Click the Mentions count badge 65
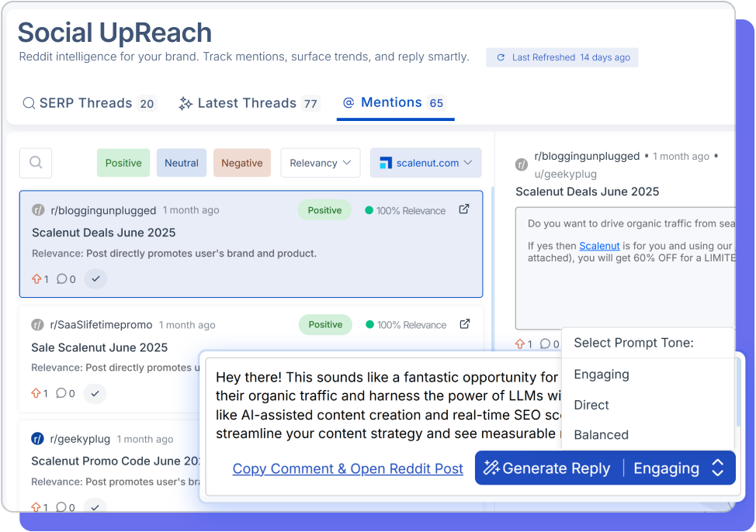This screenshot has width=756, height=532. click(436, 103)
